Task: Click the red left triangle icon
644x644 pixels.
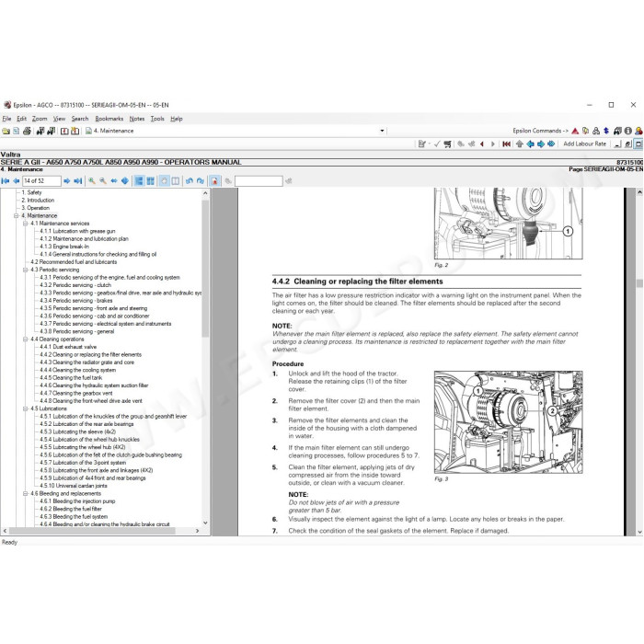Action: point(482,144)
